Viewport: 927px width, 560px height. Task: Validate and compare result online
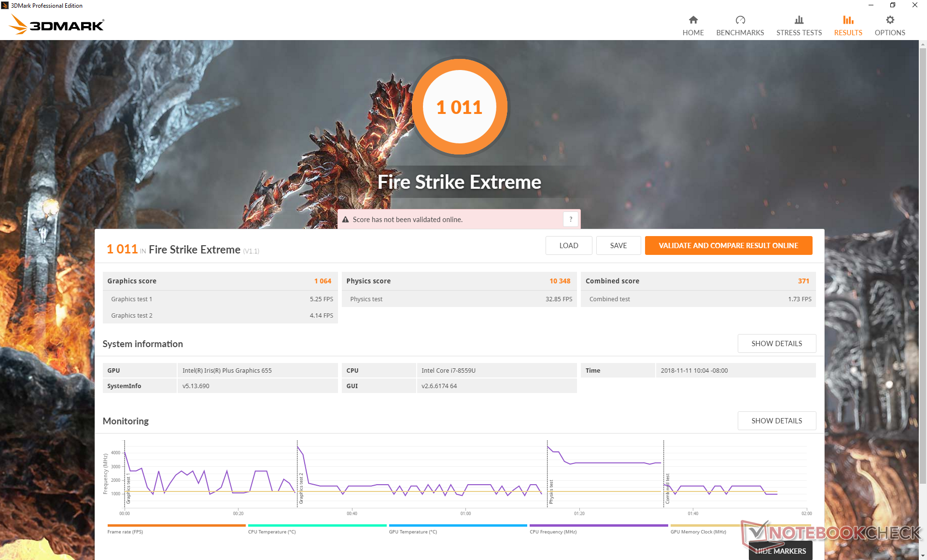tap(728, 245)
